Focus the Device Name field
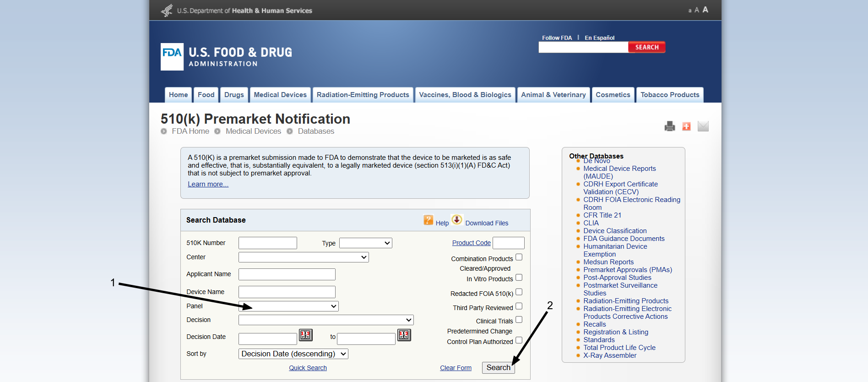Image resolution: width=868 pixels, height=382 pixels. pyautogui.click(x=287, y=292)
